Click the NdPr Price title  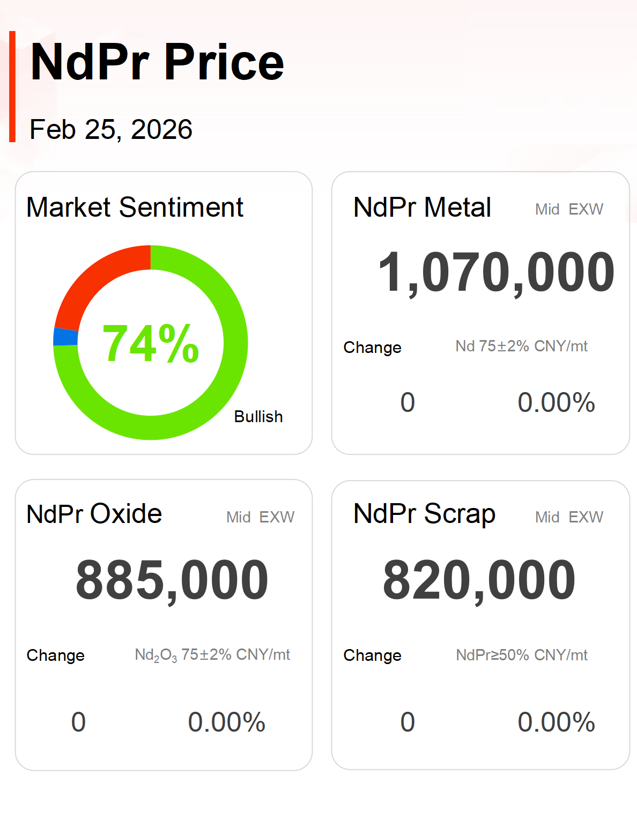tap(157, 63)
